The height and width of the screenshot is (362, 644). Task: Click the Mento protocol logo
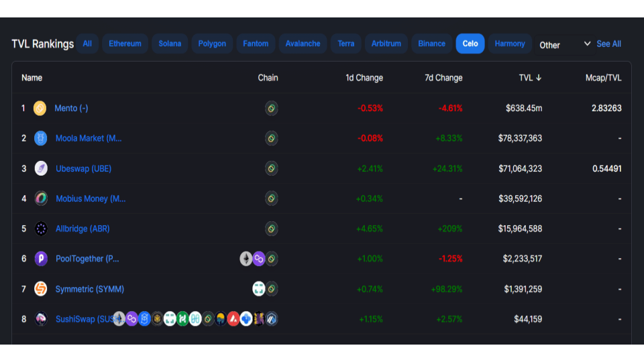(x=40, y=109)
